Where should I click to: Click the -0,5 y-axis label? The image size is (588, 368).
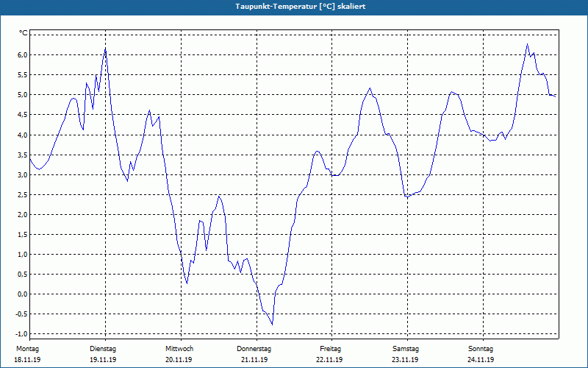pos(21,314)
